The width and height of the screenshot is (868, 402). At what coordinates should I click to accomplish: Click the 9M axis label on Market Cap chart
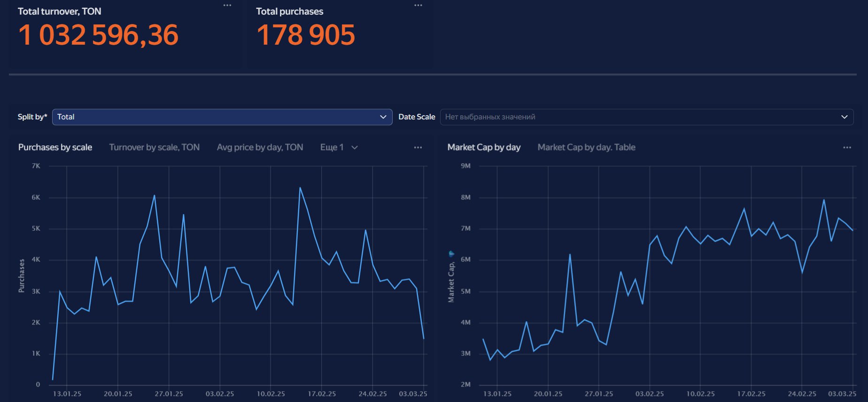coord(465,166)
